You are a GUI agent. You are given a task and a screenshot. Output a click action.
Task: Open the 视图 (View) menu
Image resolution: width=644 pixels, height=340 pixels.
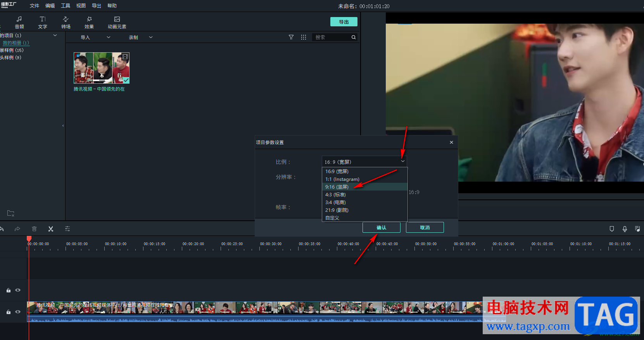pyautogui.click(x=81, y=6)
